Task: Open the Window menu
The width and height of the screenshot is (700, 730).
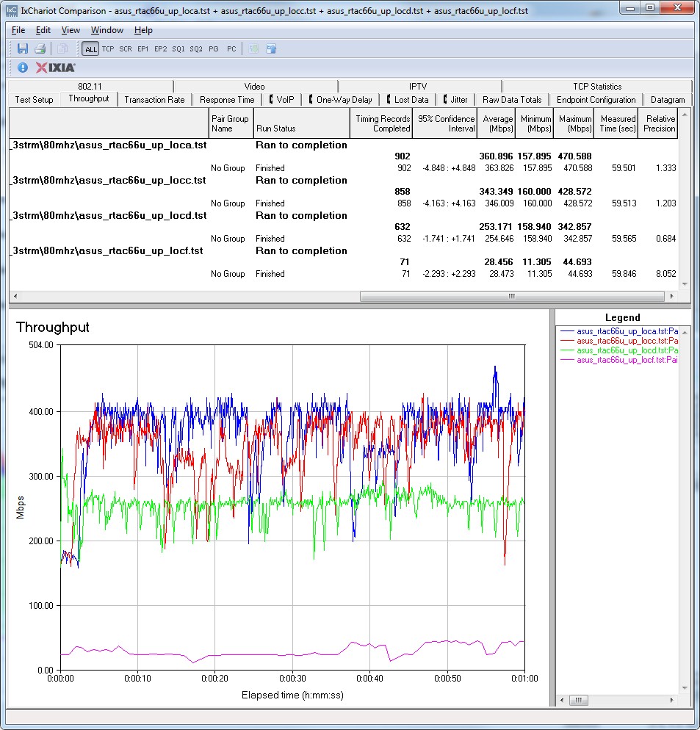Action: (107, 30)
